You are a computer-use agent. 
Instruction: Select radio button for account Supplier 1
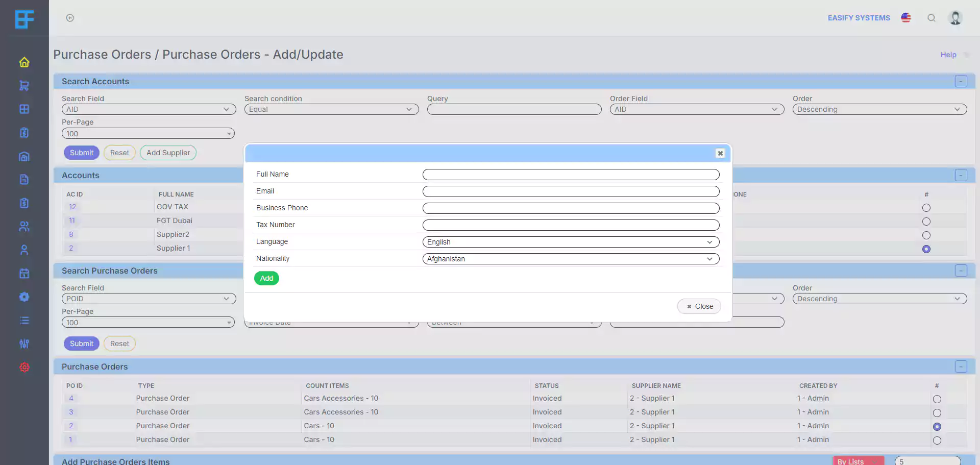(x=926, y=249)
